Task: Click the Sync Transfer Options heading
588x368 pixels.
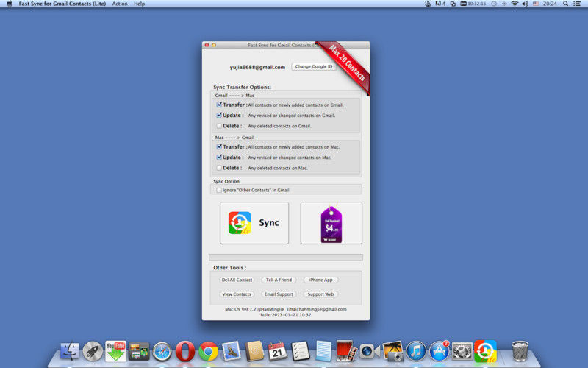Action: (x=243, y=87)
